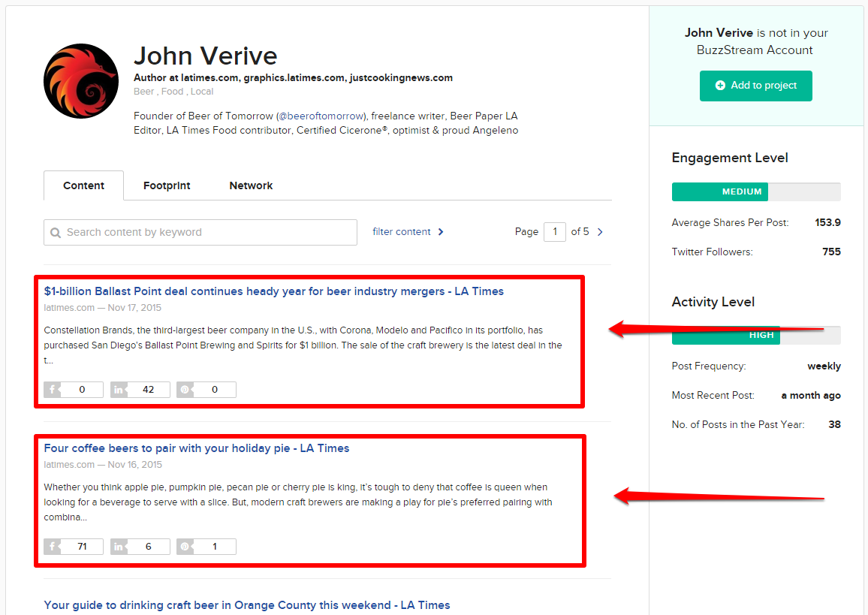Click inside the page number input field
868x615 pixels.
tap(555, 231)
